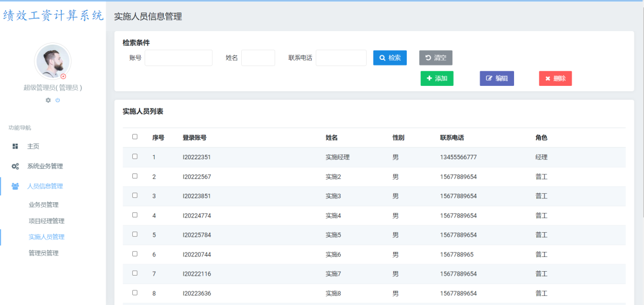The width and height of the screenshot is (644, 305).
Task: Click the 联系电话 column header
Action: click(x=452, y=138)
